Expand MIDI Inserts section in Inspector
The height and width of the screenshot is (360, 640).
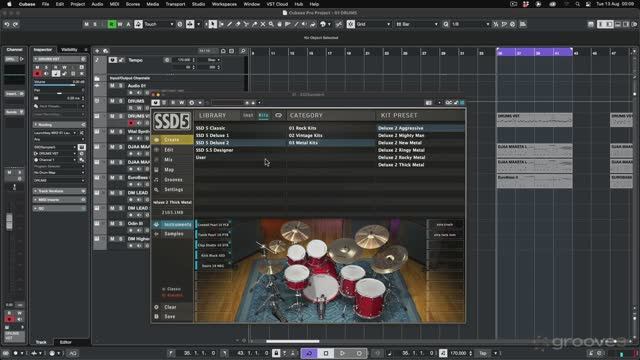(x=60, y=200)
